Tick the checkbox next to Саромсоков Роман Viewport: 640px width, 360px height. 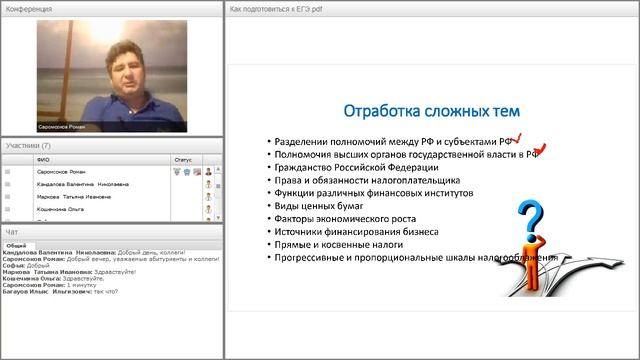[x=7, y=172]
